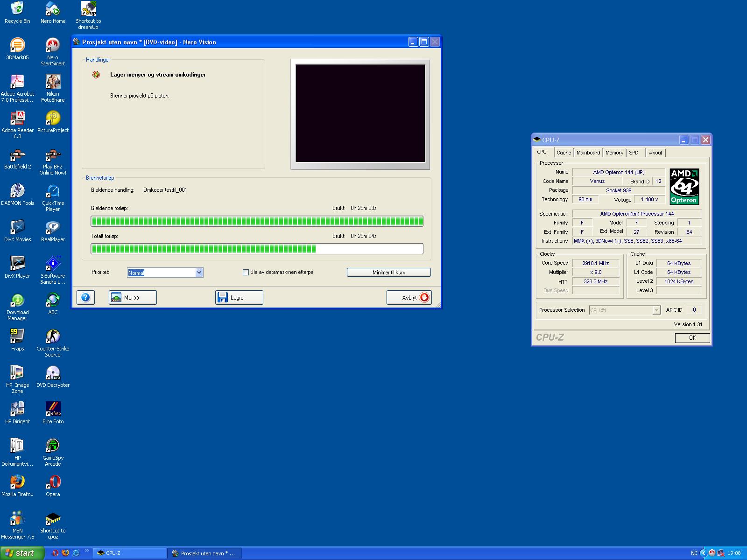The height and width of the screenshot is (560, 747).
Task: Click the Core Speed value 2910.1 MHz
Action: [596, 263]
